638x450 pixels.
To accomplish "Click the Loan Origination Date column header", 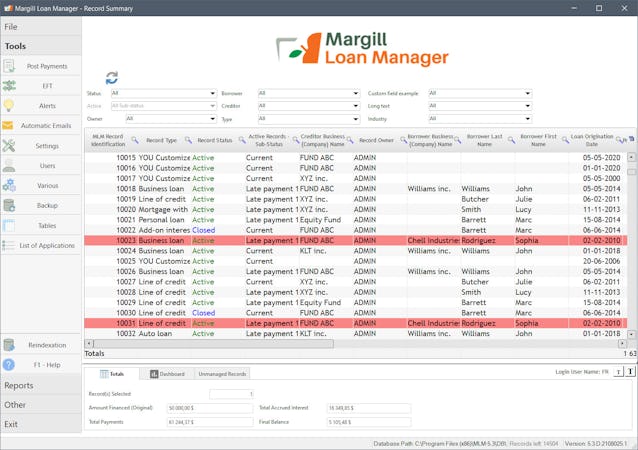I will click(592, 140).
